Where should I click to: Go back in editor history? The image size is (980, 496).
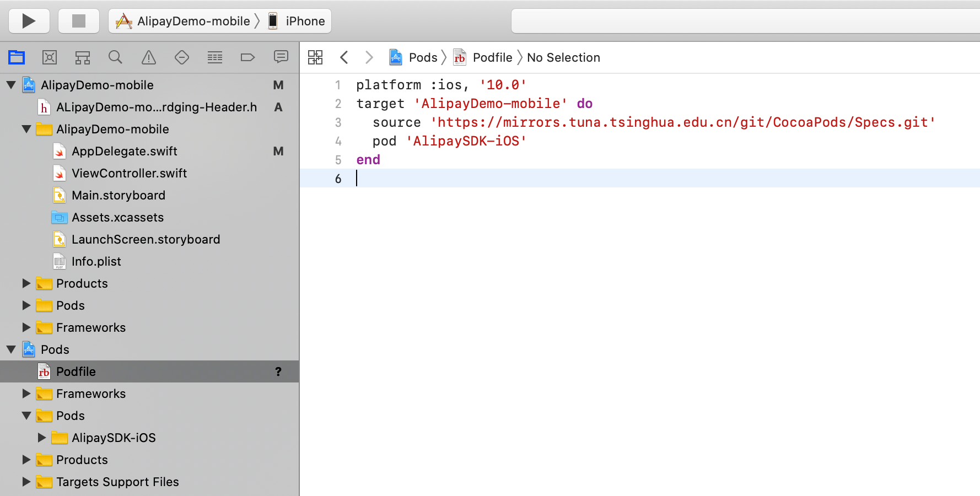pyautogui.click(x=344, y=57)
